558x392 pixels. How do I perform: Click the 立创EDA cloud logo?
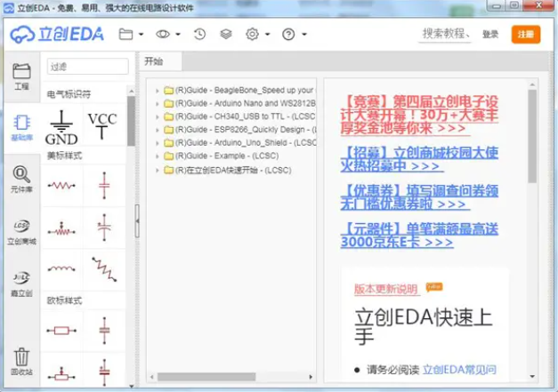[57, 35]
